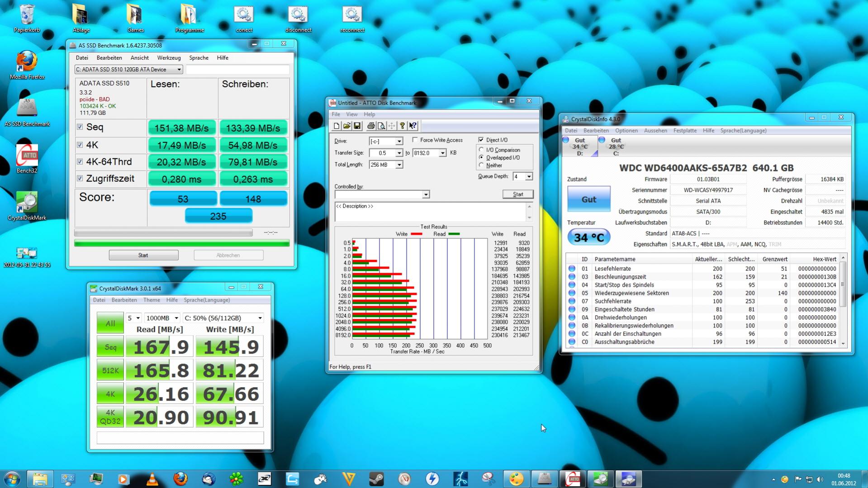The width and height of the screenshot is (868, 488).
Task: Click the 34 °C temperature indicator in CrystalDiskInfo
Action: (x=588, y=237)
